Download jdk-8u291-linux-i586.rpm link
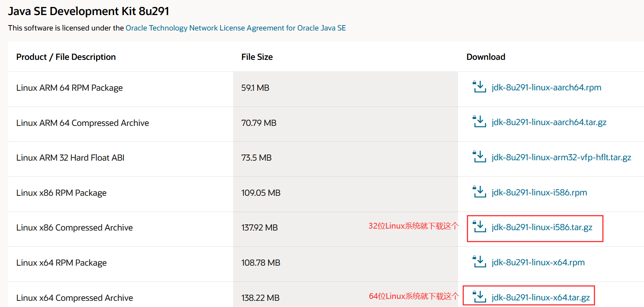The width and height of the screenshot is (644, 307). coord(539,192)
